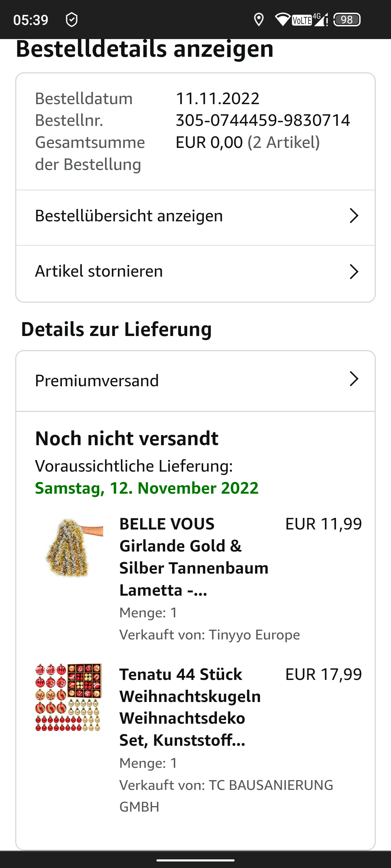Tap the order number 305-0744459-9830714
The width and height of the screenshot is (391, 868).
(x=263, y=120)
